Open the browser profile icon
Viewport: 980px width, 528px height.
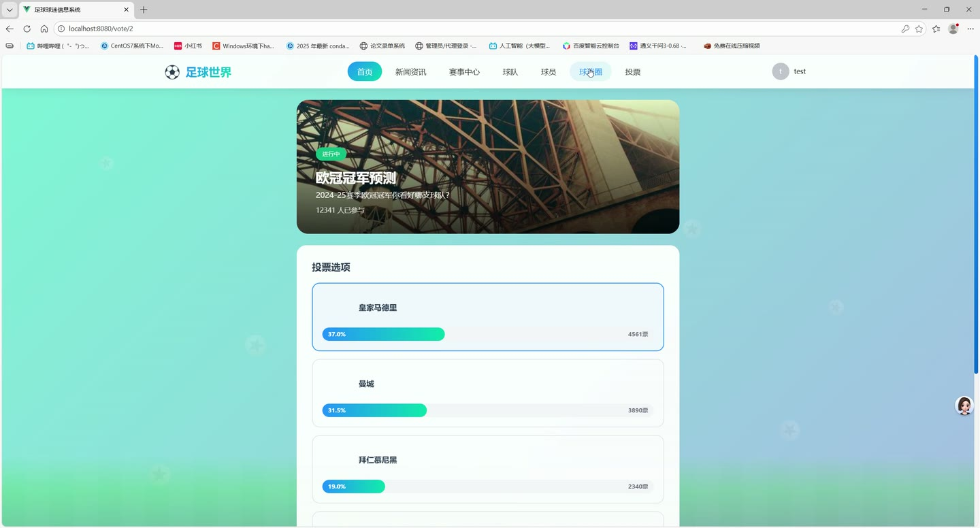click(953, 29)
